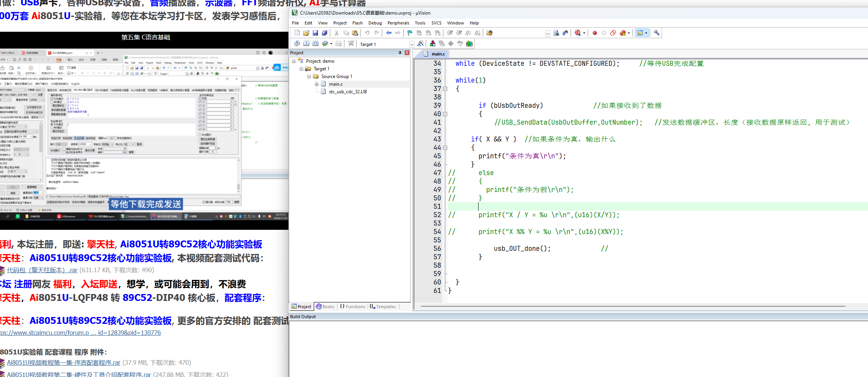Open Options for Target
Viewport: 868px width, 377px height.
click(x=420, y=44)
